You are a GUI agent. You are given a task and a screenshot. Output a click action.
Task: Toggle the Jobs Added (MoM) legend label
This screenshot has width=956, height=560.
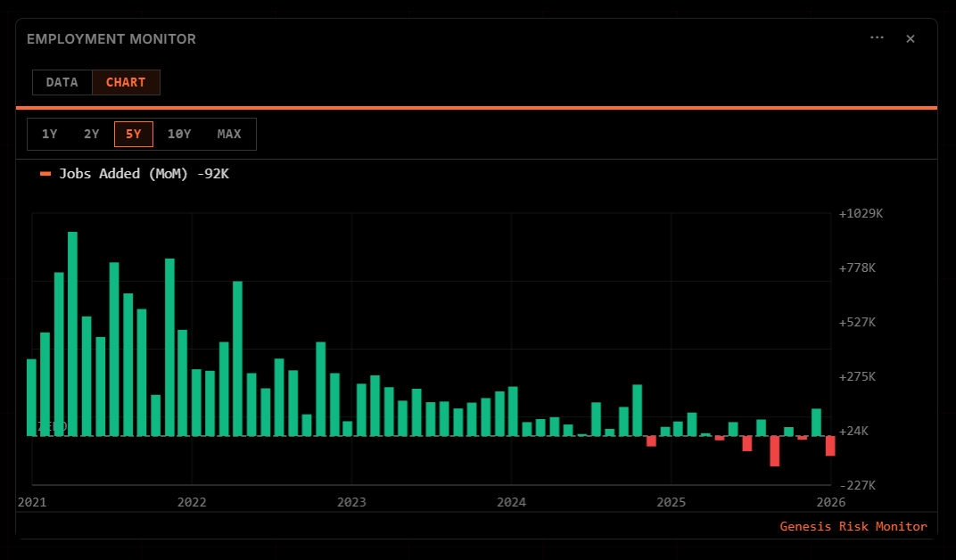[x=144, y=174]
